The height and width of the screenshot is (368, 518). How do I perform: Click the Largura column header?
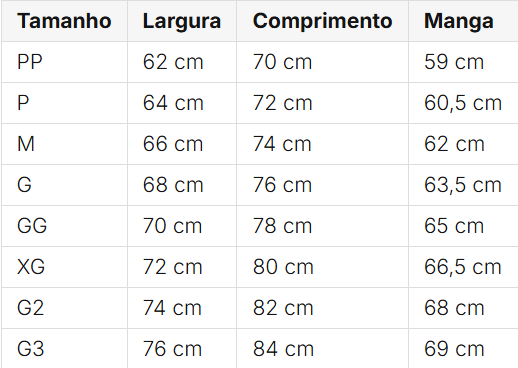[182, 21]
